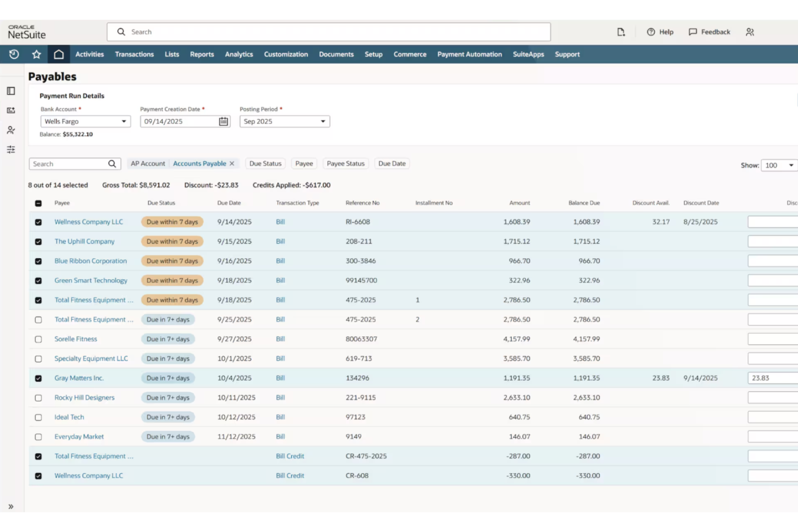Open the calendar picker for Payment Creation Date
The width and height of the screenshot is (798, 532).
(222, 121)
